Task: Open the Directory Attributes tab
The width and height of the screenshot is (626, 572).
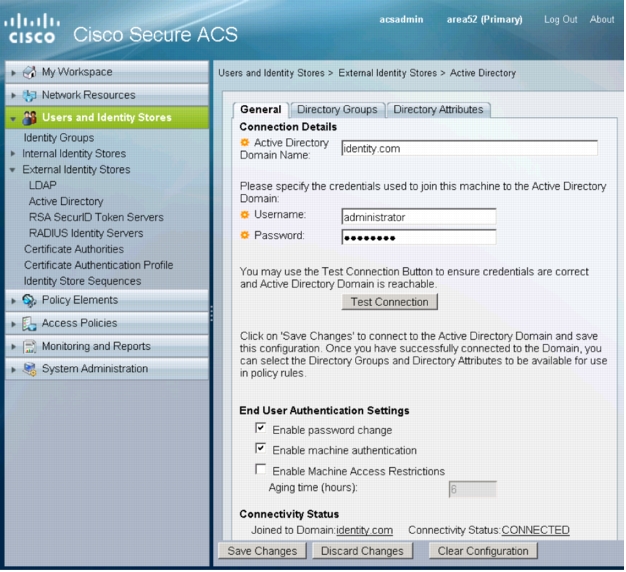Action: 438,110
